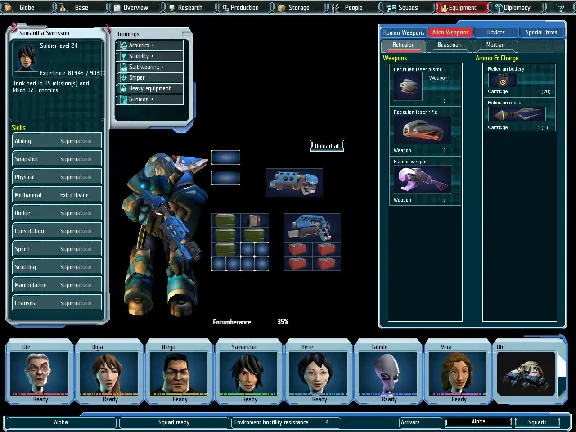Click the Athletics training icon
This screenshot has width=576, height=432.
pyautogui.click(x=124, y=45)
